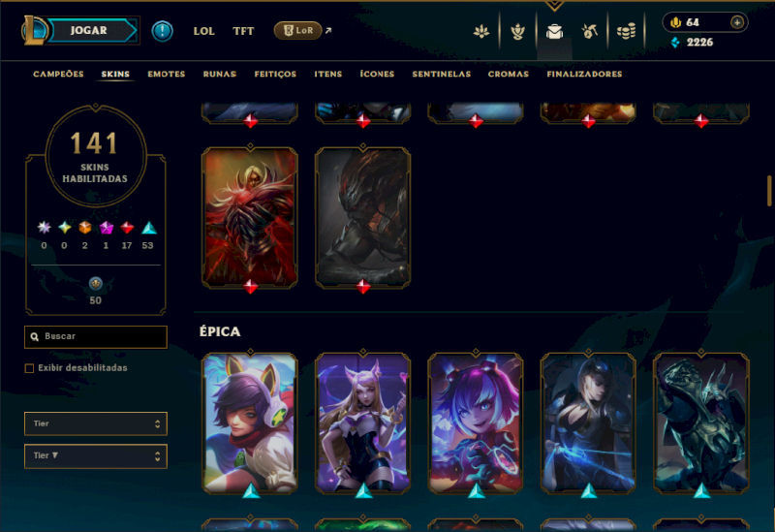The image size is (775, 532).
Task: Enable Exibir desabilitadas checkbox
Action: click(x=30, y=368)
